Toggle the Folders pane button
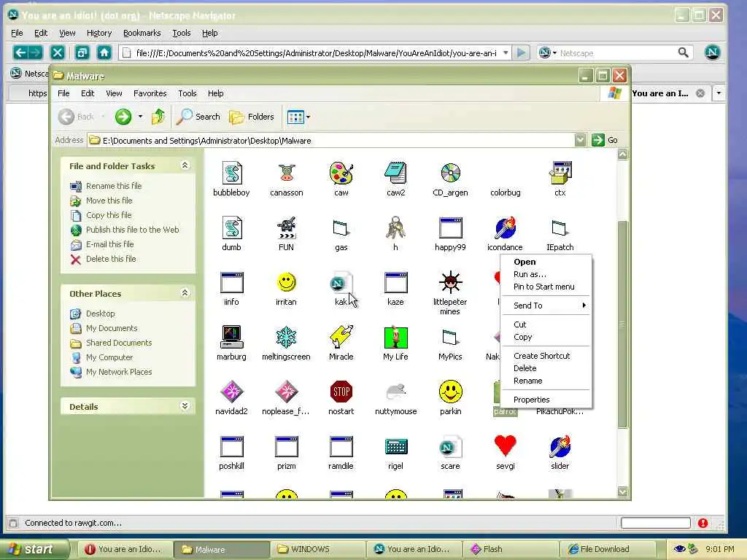This screenshot has height=560, width=747. click(252, 117)
